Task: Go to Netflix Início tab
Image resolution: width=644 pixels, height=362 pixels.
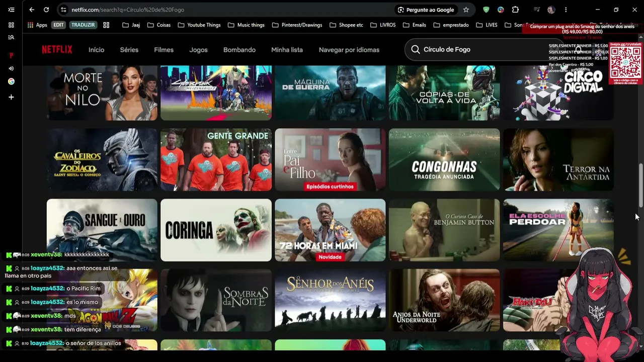Action: tap(96, 50)
